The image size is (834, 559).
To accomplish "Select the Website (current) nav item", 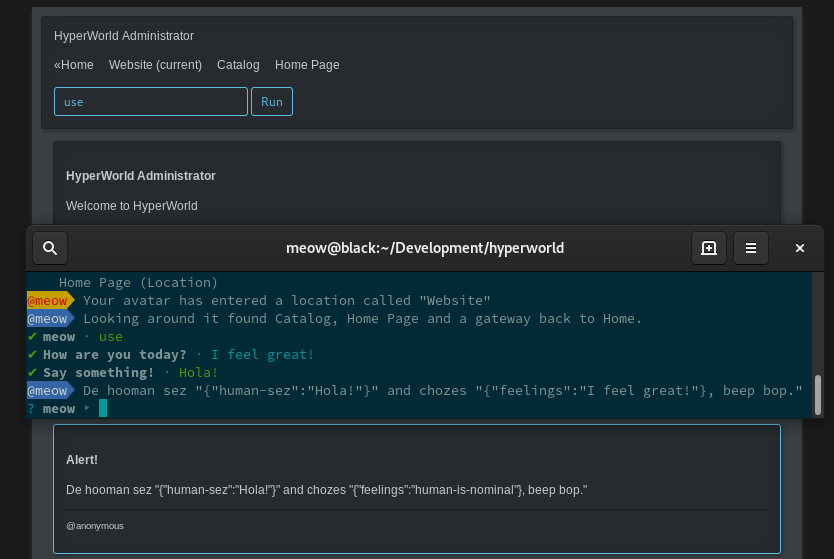I will [x=155, y=65].
